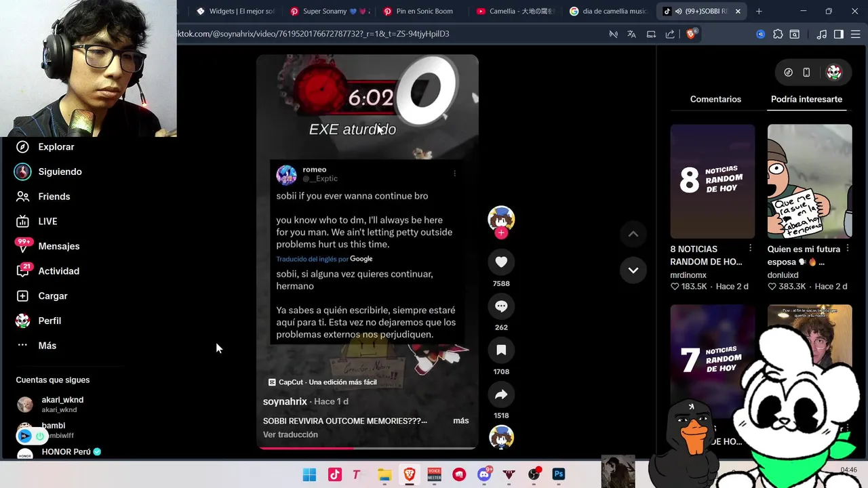Screen dimensions: 868x488
Task: Open the mrdinomx author link
Action: click(x=688, y=275)
